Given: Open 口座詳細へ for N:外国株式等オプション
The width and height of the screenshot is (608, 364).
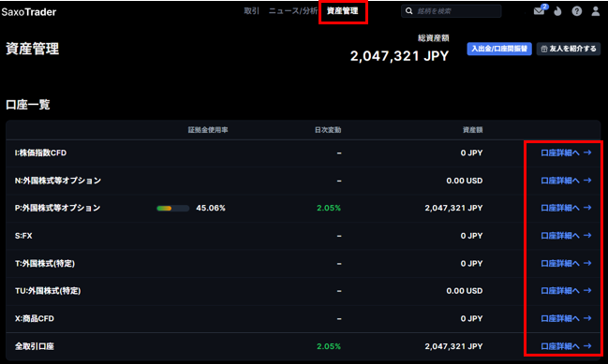Looking at the screenshot, I should point(566,181).
